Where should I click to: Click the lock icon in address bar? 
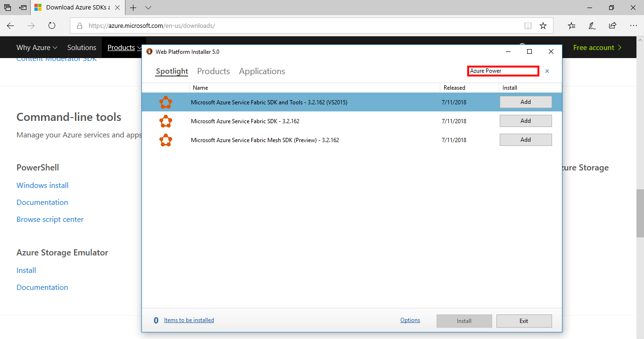tap(79, 26)
